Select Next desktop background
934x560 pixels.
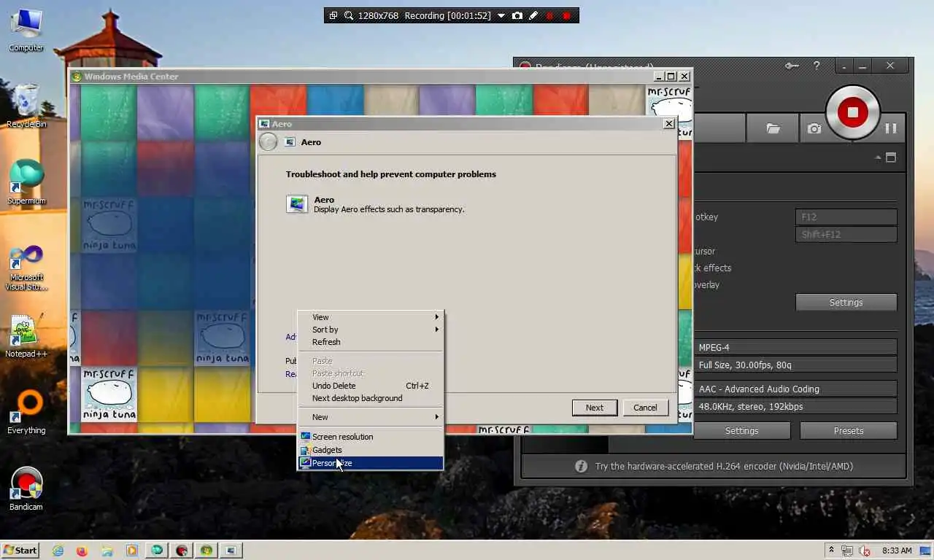tap(370, 398)
